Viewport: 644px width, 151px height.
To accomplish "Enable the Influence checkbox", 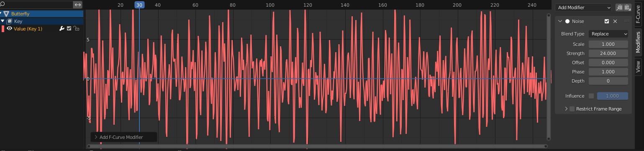I will tap(591, 96).
